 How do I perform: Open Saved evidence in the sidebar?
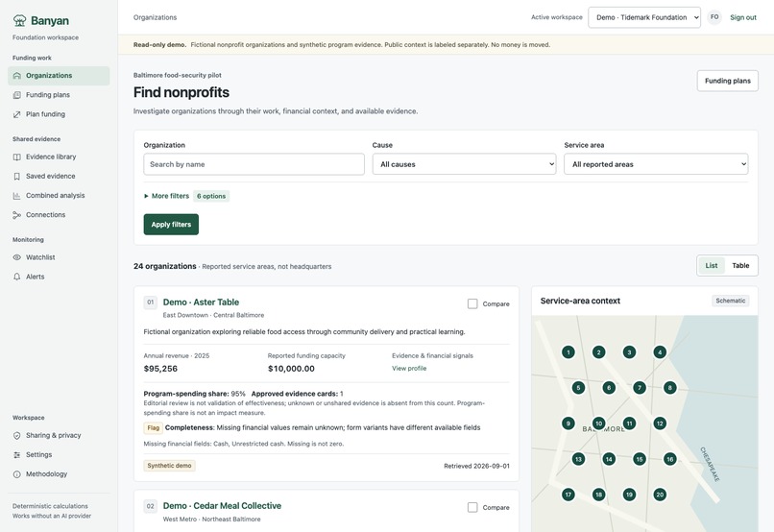point(59,176)
